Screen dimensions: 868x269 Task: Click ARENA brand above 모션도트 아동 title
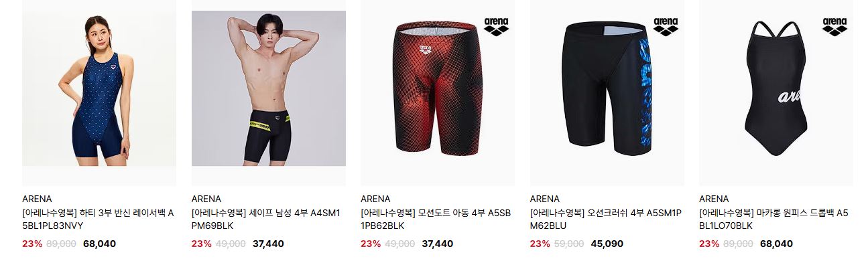[375, 199]
